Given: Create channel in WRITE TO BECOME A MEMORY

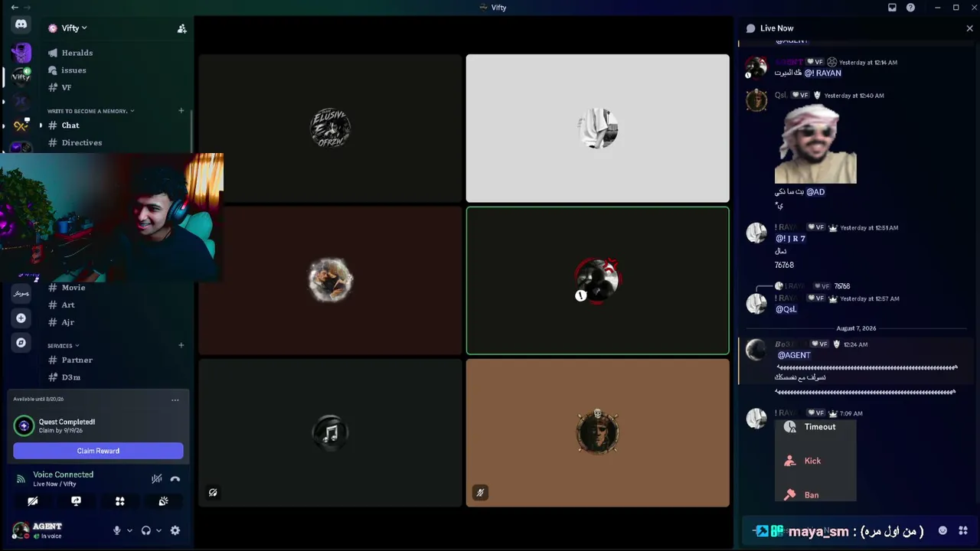Looking at the screenshot, I should (x=181, y=111).
